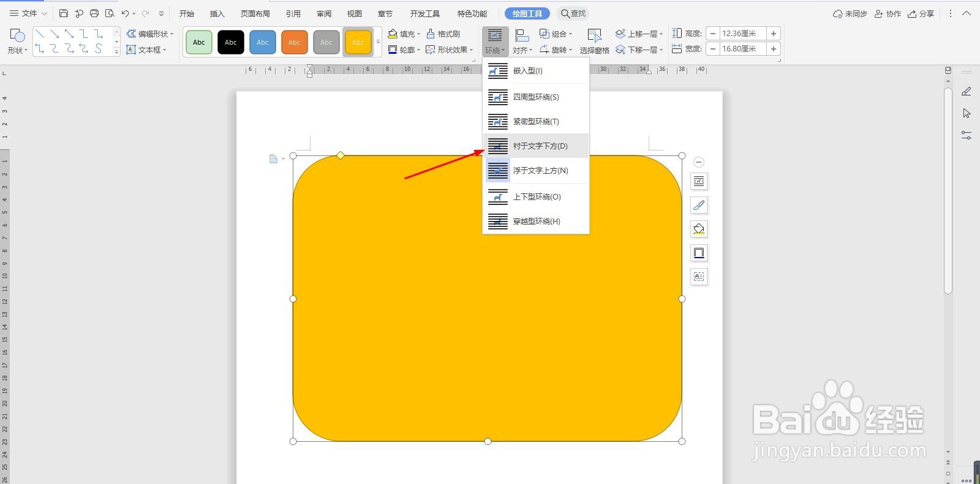Click the Print icon in quick access toolbar
Screen dimensions: 980x484
point(94,13)
